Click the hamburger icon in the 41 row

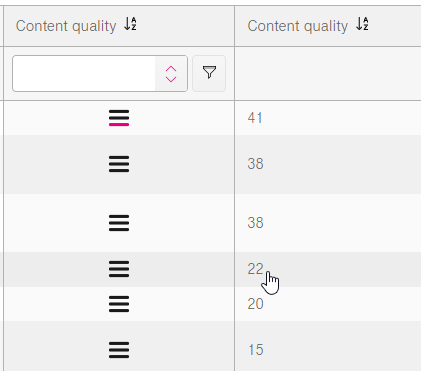(x=119, y=118)
